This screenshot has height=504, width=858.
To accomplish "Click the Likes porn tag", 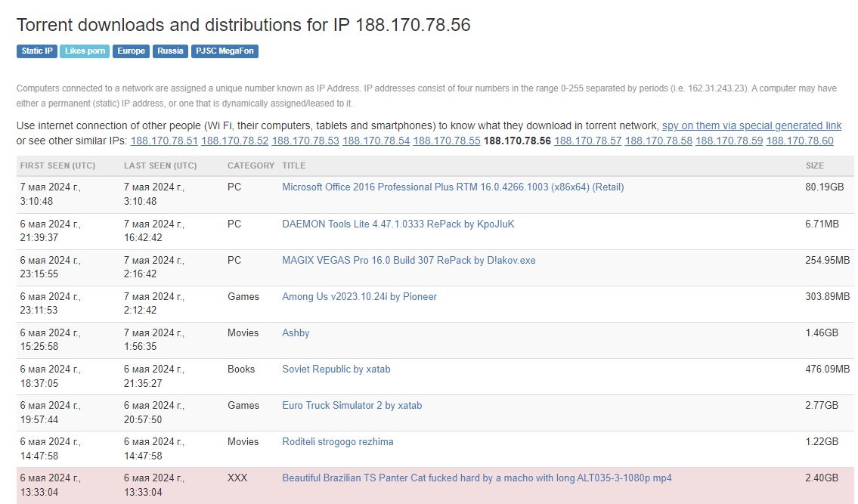I will [85, 51].
